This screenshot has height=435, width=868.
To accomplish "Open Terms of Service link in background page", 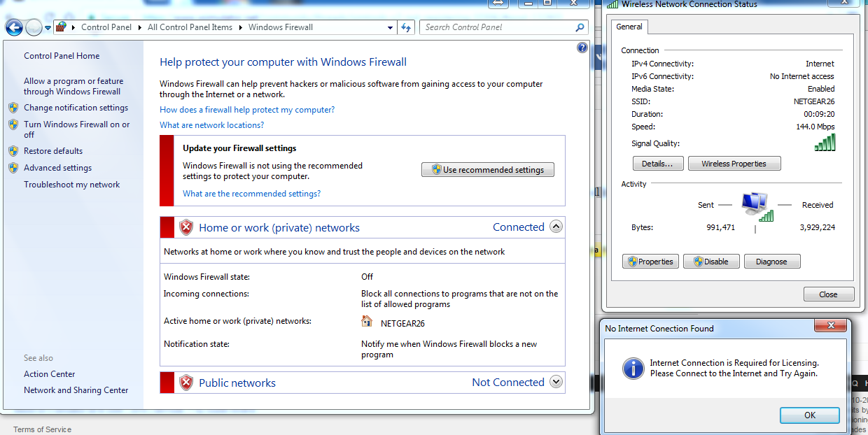I will (43, 429).
